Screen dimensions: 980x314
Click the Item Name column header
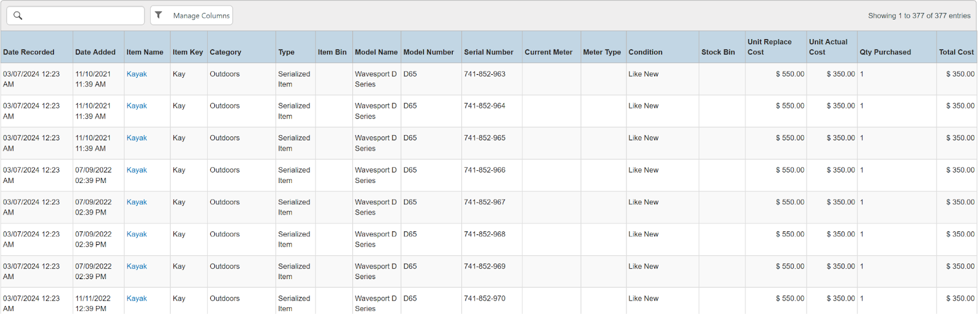click(x=145, y=52)
